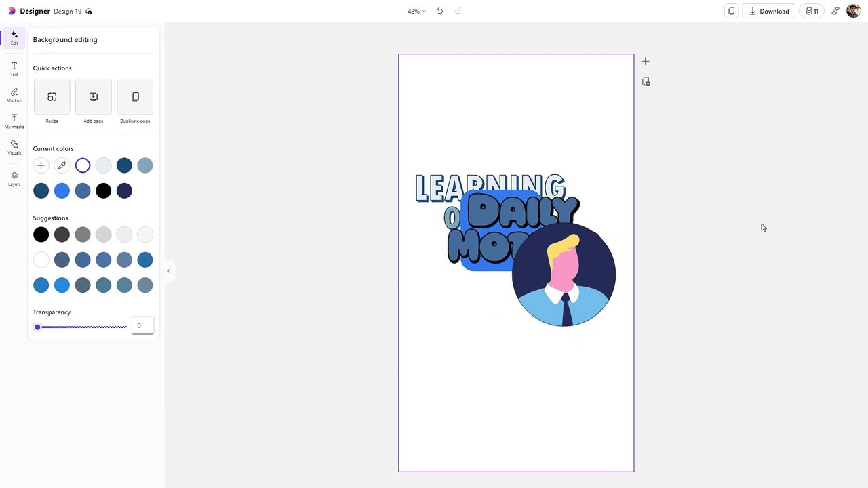Open the share icon in header
The image size is (868, 488).
point(835,11)
